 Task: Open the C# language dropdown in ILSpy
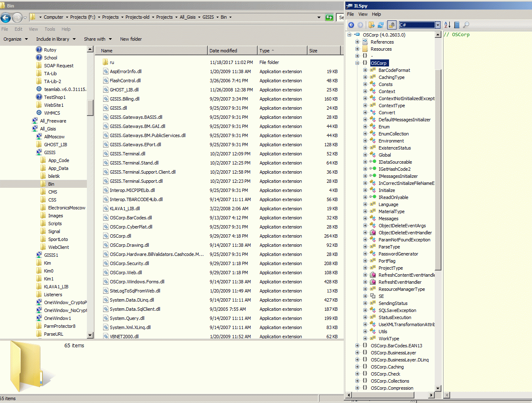438,25
